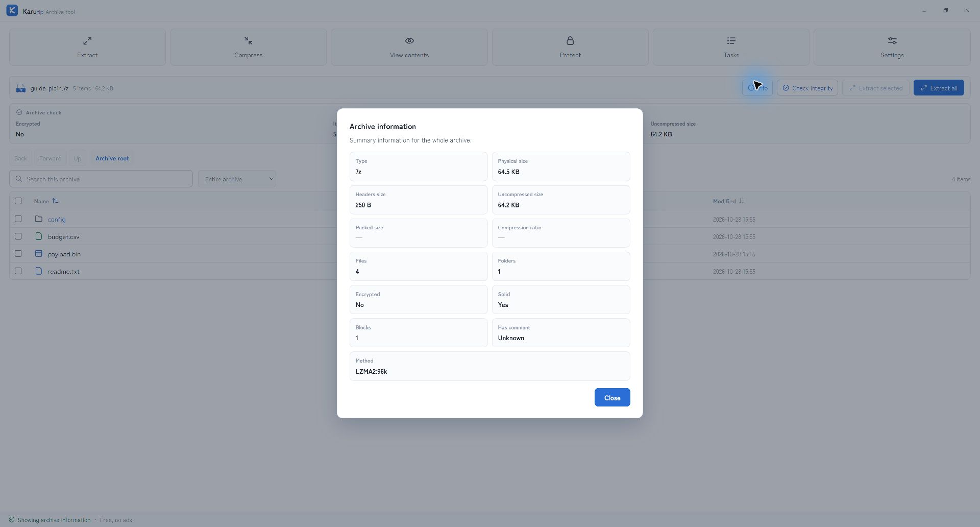Check the config folder row checkbox
This screenshot has height=527, width=980.
tap(18, 219)
